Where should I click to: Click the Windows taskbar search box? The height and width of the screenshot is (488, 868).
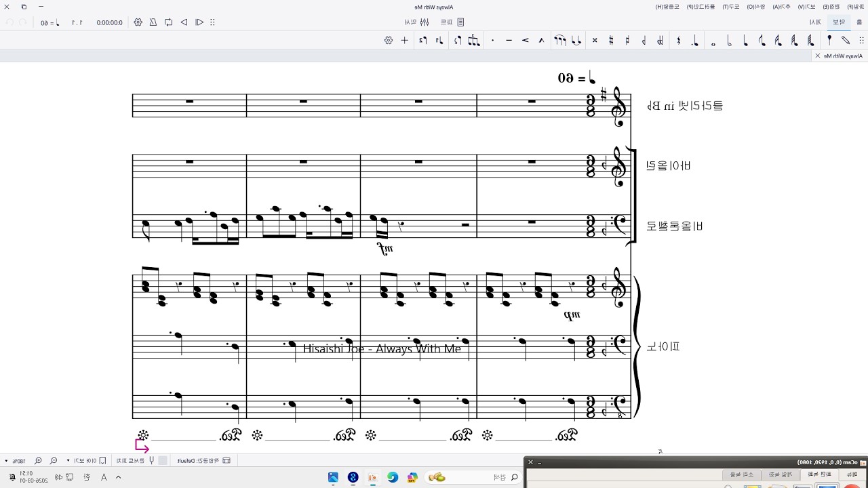tap(473, 477)
